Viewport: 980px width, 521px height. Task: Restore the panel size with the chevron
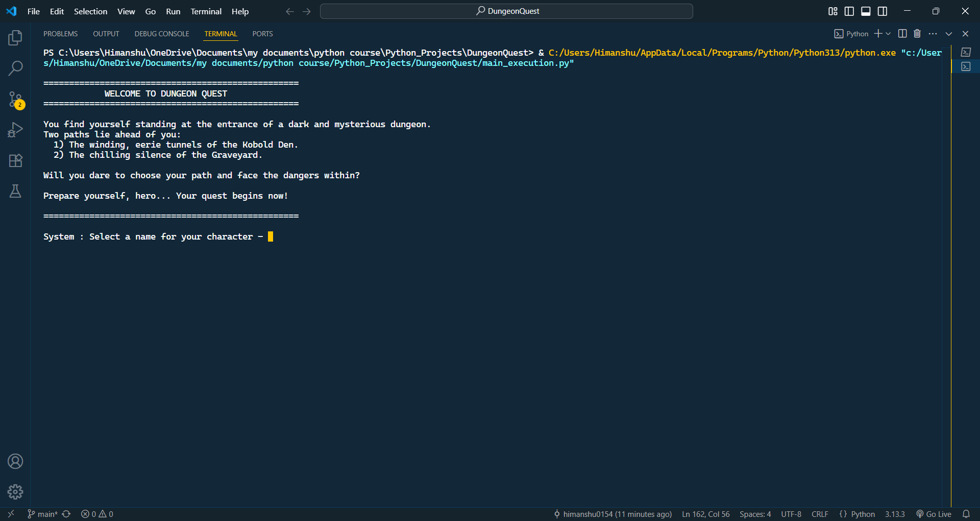tap(949, 34)
